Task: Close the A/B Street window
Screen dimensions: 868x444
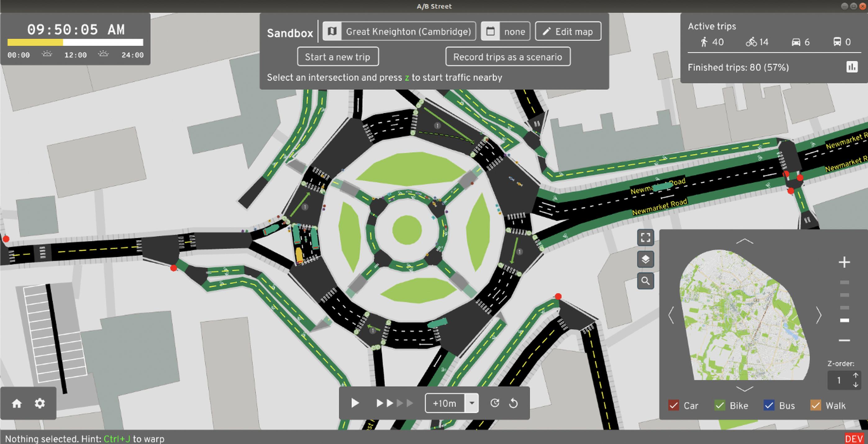Action: (x=863, y=6)
